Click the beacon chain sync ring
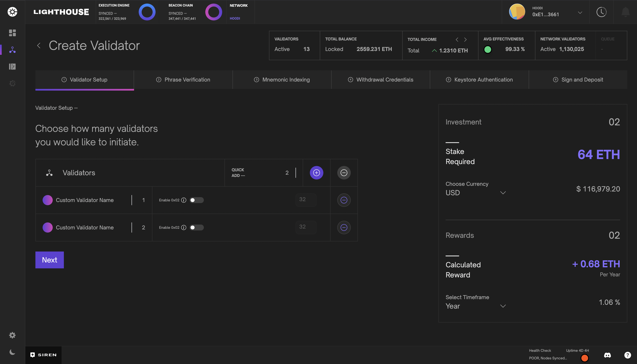This screenshot has height=364, width=637. (x=214, y=12)
